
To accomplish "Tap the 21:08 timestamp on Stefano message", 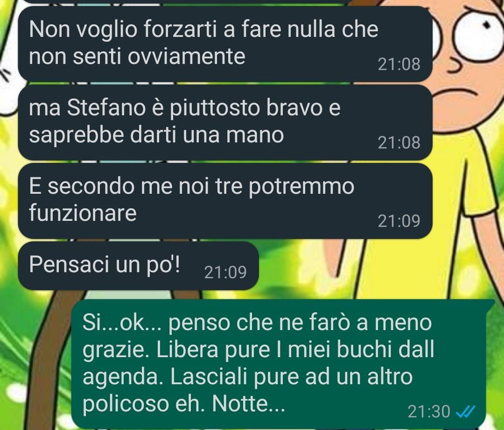I will coord(399,143).
